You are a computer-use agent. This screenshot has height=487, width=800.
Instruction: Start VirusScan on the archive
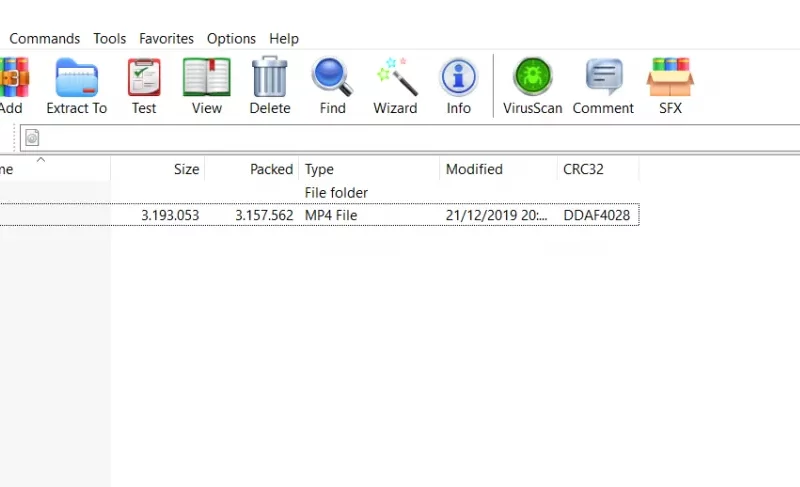point(533,76)
